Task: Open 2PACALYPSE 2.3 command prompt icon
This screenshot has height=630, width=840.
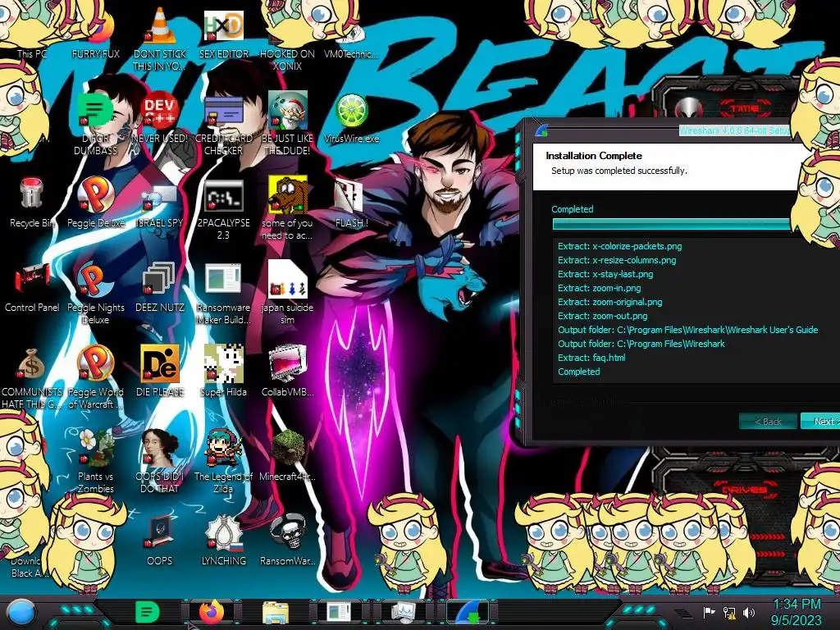Action: [224, 209]
